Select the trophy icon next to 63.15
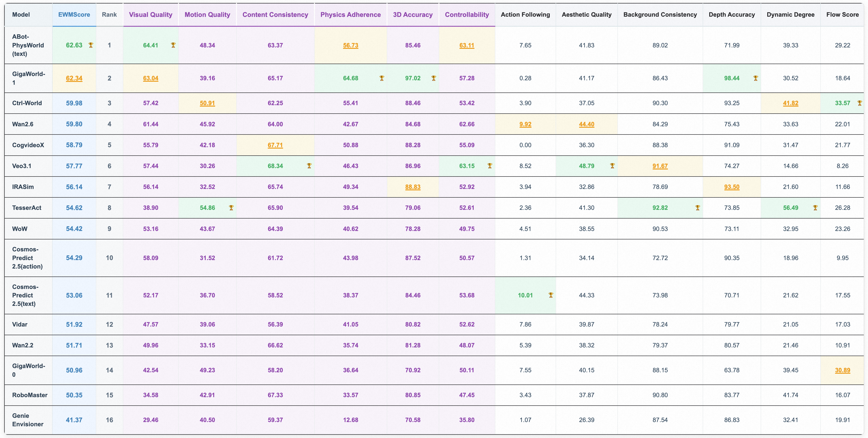 click(x=490, y=166)
